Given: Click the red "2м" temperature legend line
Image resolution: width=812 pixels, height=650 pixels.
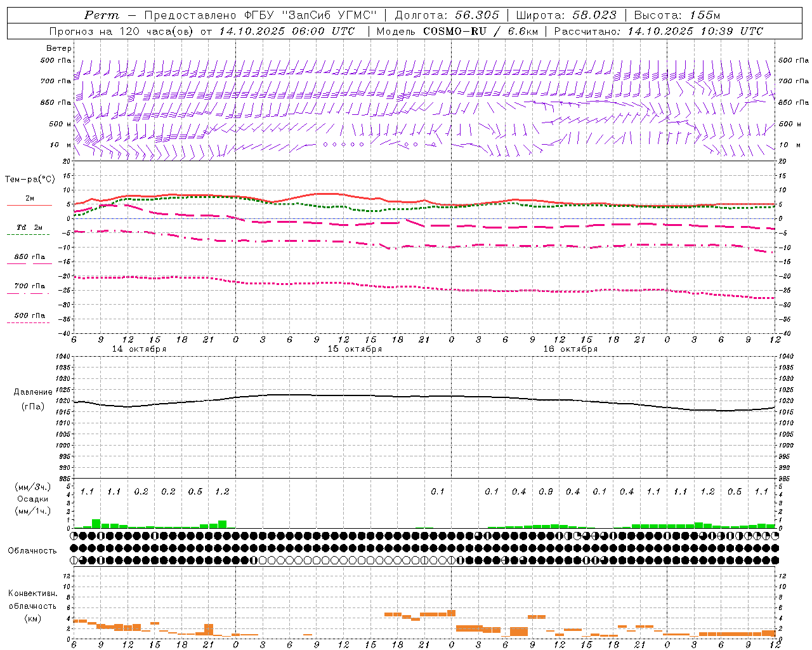Looking at the screenshot, I should (x=29, y=206).
